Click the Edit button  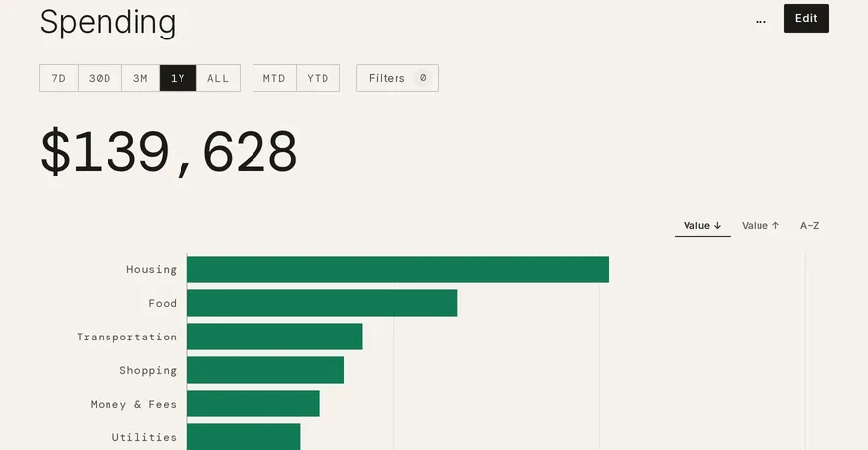click(x=806, y=19)
